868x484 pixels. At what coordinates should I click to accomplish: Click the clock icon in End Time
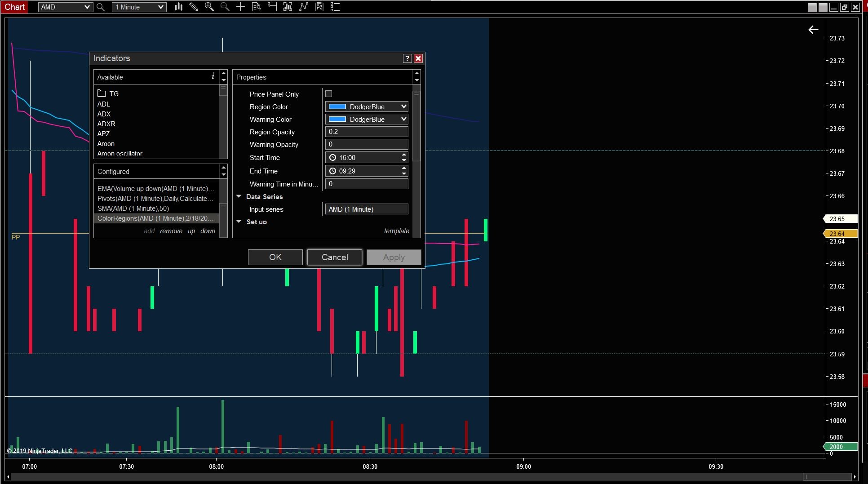coord(333,171)
